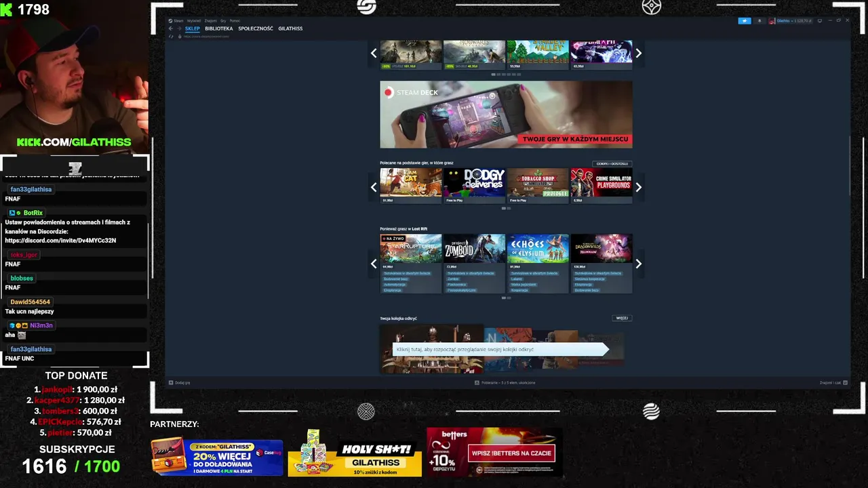
Task: Click the Kooperacja tag under Echoes of Elysium
Action: [x=519, y=290]
